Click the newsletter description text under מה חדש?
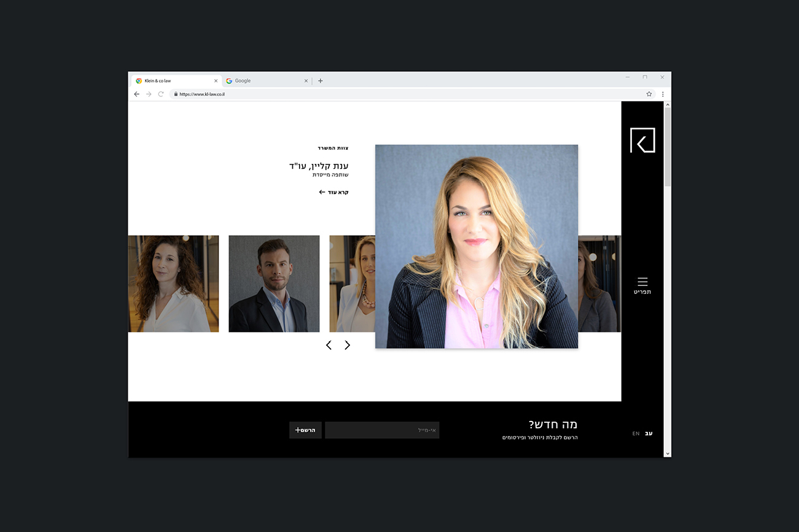799x532 pixels. (540, 438)
